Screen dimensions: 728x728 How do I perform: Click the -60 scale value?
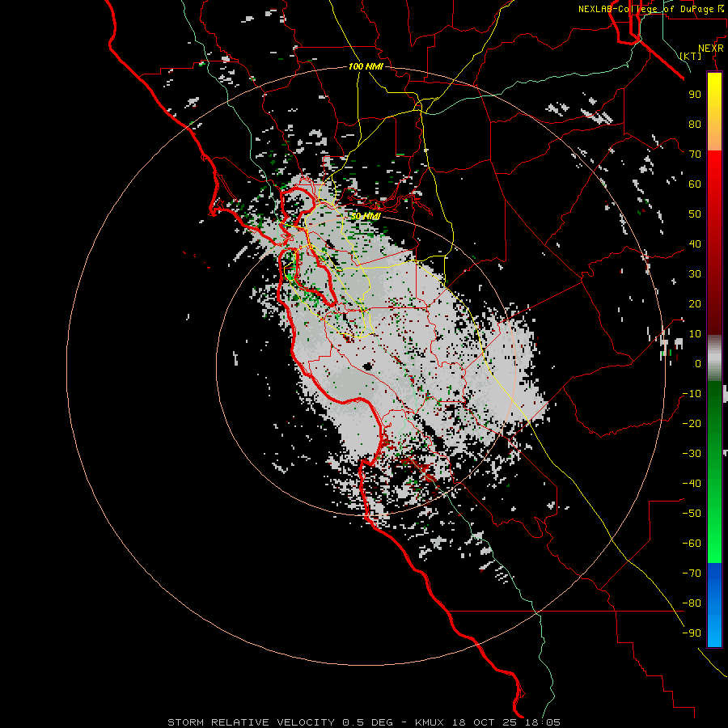tap(692, 544)
